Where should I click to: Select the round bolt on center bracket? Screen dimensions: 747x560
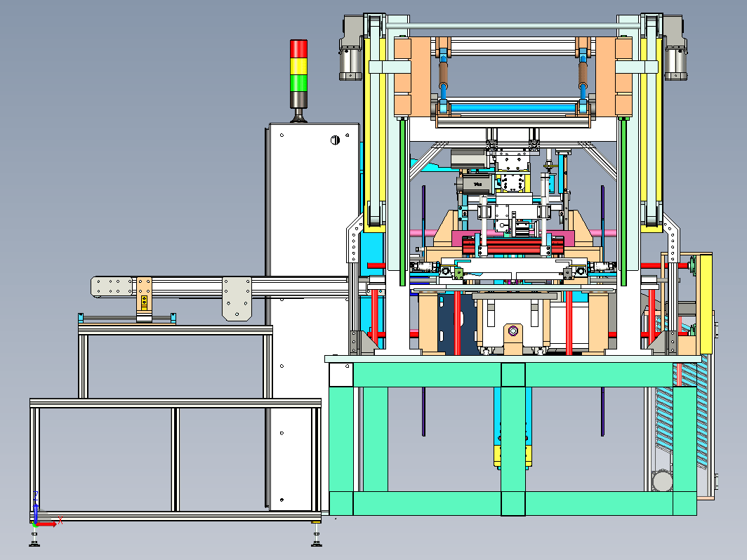click(513, 331)
